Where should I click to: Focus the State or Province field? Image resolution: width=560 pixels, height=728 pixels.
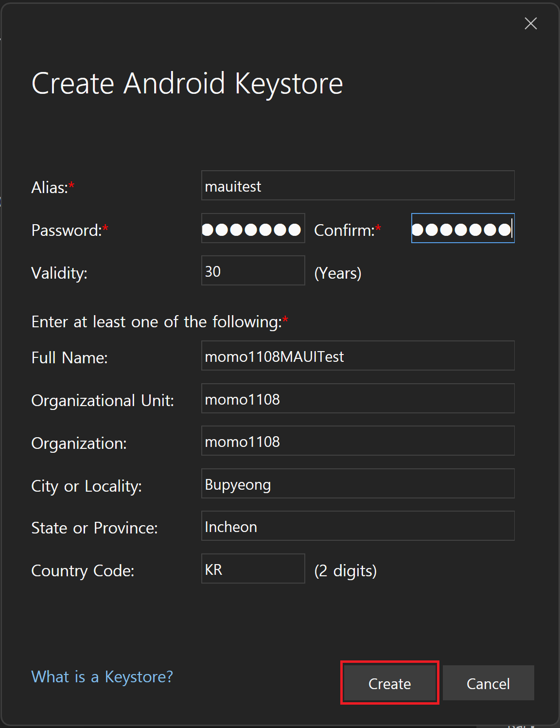357,526
